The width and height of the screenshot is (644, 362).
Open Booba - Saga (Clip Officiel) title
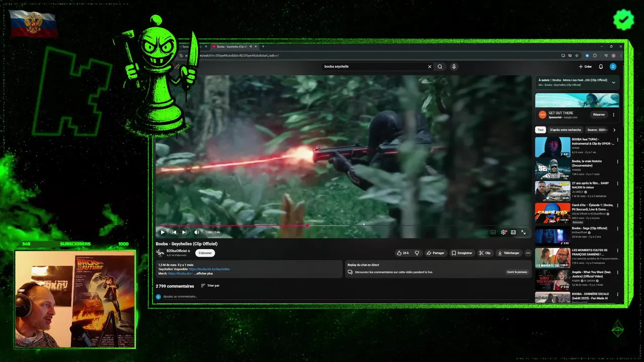pyautogui.click(x=589, y=228)
